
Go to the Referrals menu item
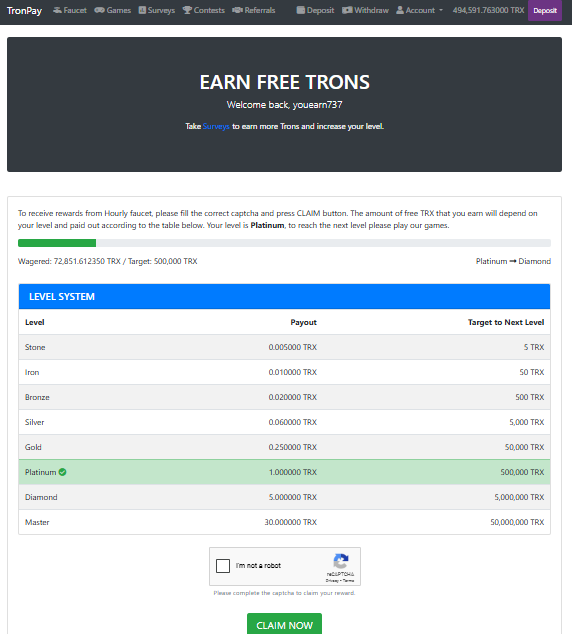point(253,10)
